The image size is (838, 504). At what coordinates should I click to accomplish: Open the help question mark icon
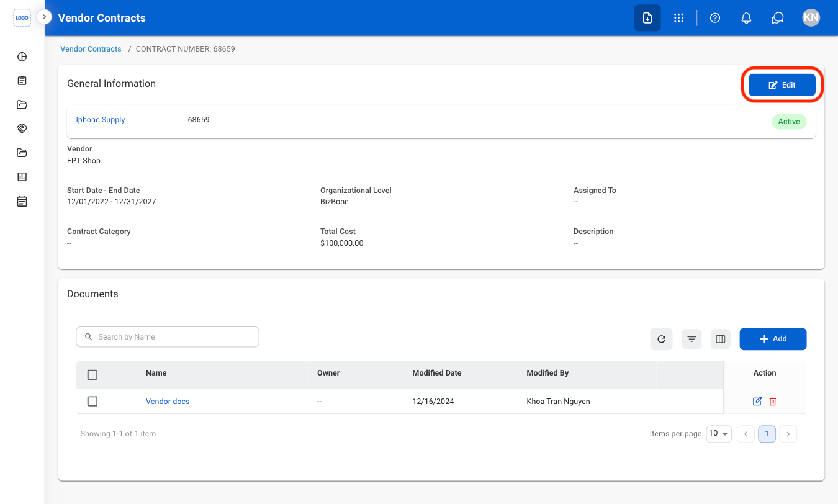(x=715, y=18)
